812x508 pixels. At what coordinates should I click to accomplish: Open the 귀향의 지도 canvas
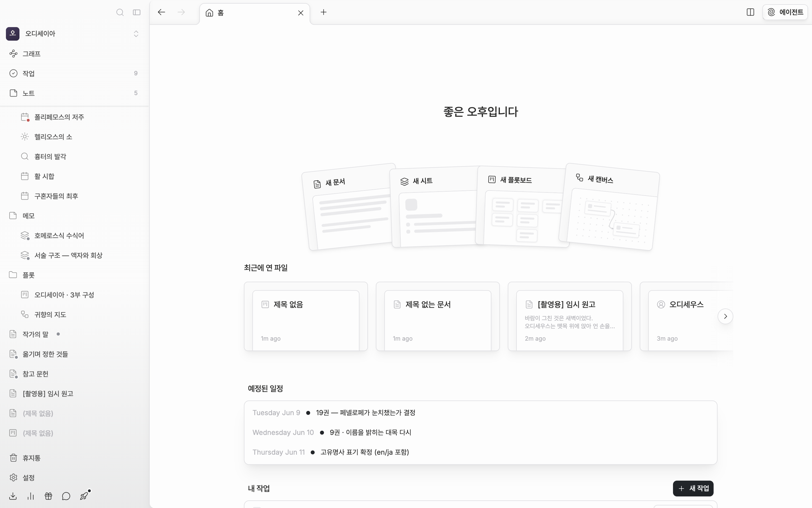[74, 314]
